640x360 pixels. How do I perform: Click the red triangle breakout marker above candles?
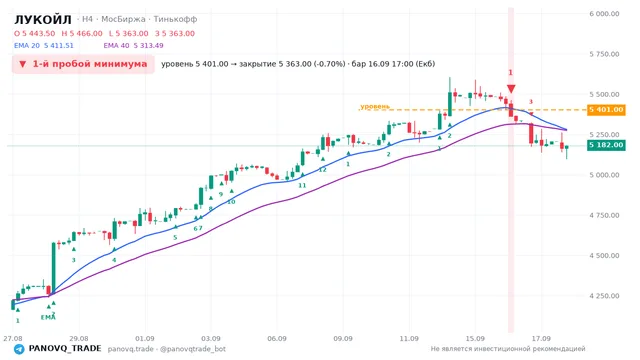511,89
